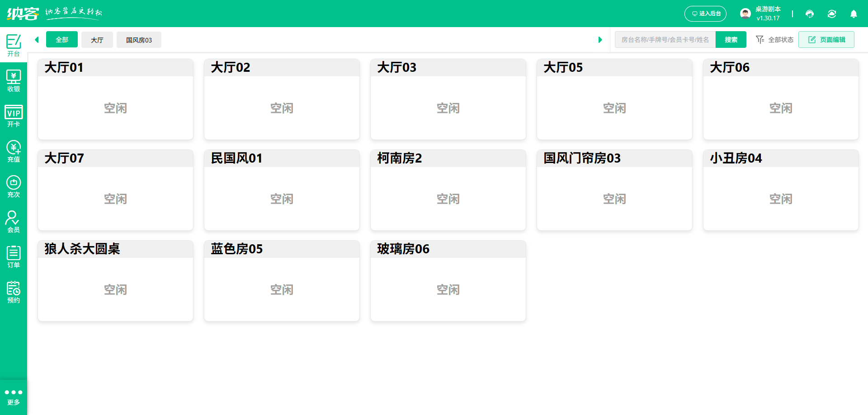Viewport: 868px width, 415px height.
Task: Expand the 更多 sidebar menu
Action: coord(13,396)
